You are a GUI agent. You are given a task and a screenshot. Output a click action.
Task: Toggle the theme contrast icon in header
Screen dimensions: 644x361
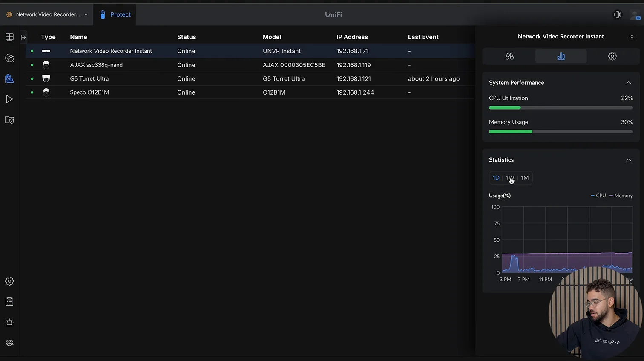[617, 14]
